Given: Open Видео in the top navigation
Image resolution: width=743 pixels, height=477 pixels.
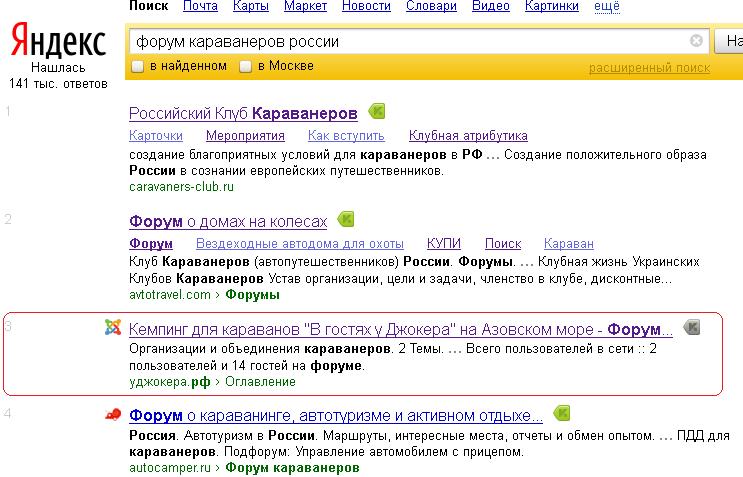Looking at the screenshot, I should click(491, 6).
